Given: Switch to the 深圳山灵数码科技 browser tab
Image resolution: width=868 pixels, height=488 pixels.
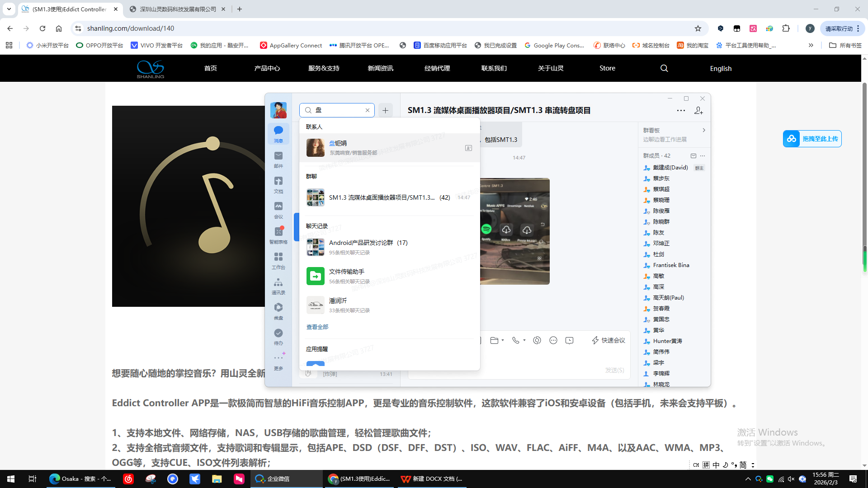Looking at the screenshot, I should (176, 9).
